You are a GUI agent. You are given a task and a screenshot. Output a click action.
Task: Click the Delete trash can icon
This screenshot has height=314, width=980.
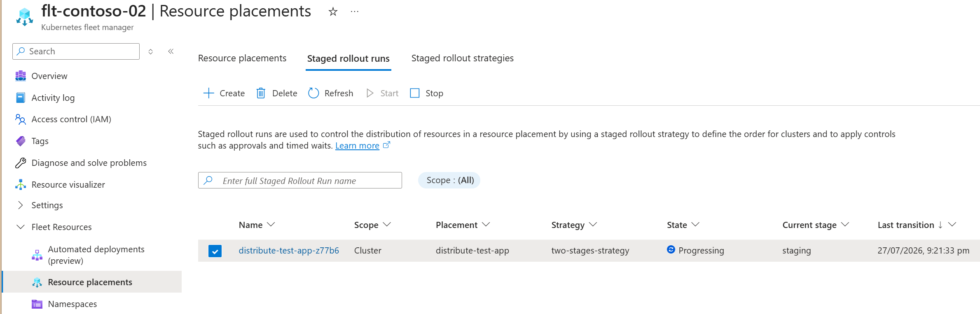coord(261,93)
